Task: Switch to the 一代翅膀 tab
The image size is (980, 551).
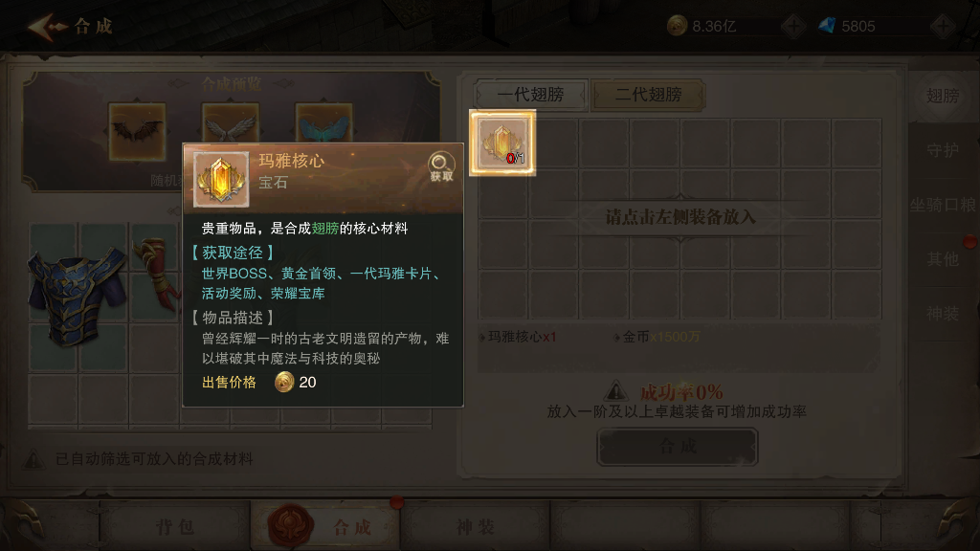Action: (x=530, y=95)
